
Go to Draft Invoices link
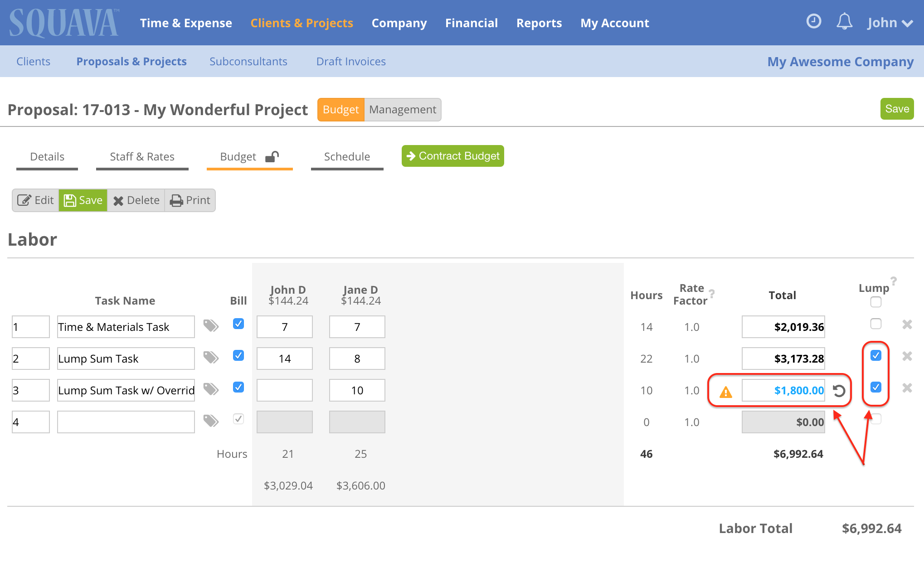coord(351,61)
